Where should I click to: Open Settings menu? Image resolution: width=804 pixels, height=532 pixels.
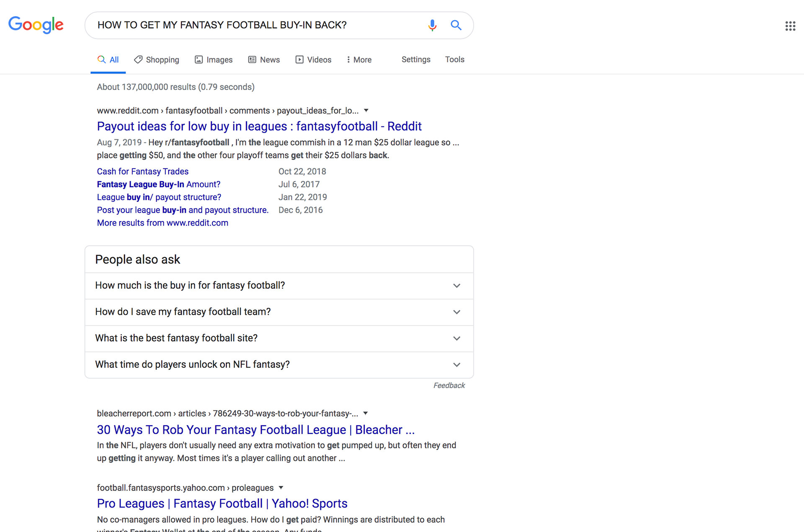click(416, 59)
